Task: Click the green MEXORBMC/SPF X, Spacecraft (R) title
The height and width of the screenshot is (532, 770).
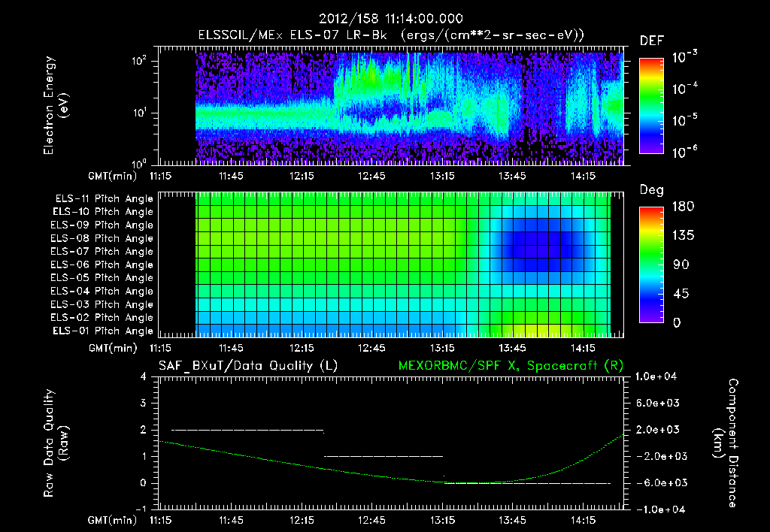Action: click(x=511, y=366)
